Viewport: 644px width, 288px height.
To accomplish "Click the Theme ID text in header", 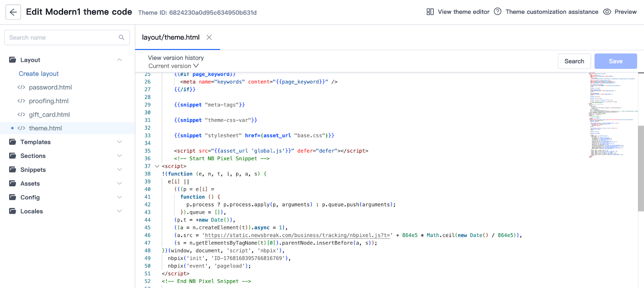I will (197, 12).
